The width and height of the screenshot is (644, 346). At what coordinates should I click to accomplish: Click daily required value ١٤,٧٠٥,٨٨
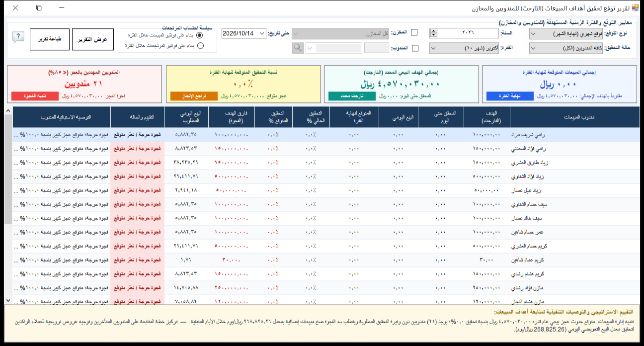[x=186, y=287]
